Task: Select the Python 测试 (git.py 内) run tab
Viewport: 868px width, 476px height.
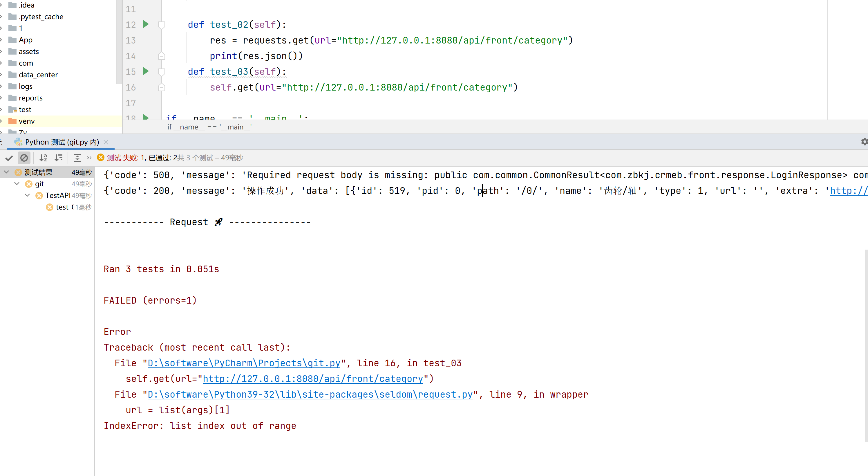Action: point(62,142)
